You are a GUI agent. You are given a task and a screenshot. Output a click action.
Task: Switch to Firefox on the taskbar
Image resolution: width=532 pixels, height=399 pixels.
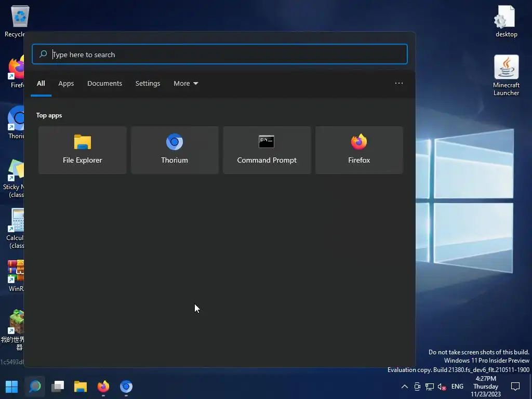click(x=103, y=387)
